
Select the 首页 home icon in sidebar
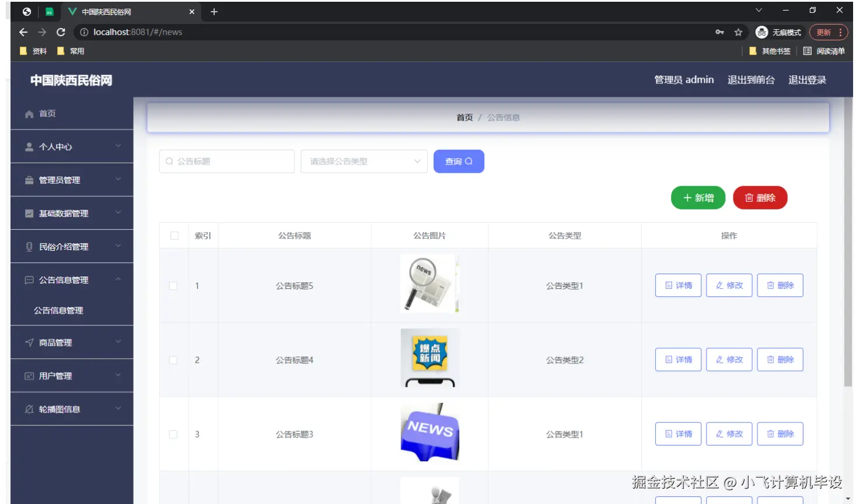click(28, 114)
